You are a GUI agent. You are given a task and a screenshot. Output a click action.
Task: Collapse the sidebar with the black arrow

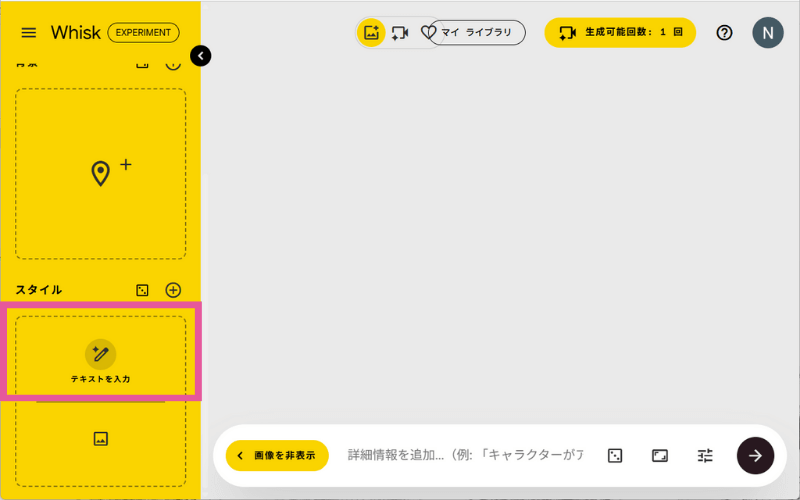pyautogui.click(x=201, y=56)
